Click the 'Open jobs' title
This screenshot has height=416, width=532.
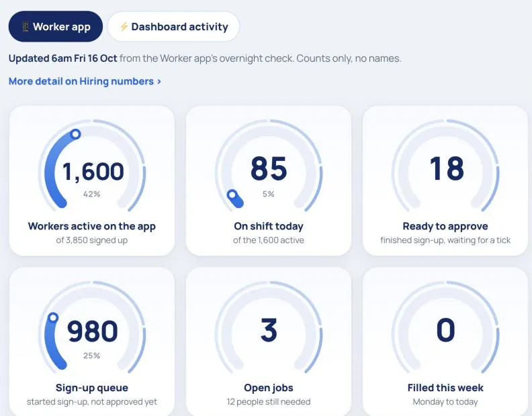pyautogui.click(x=269, y=388)
